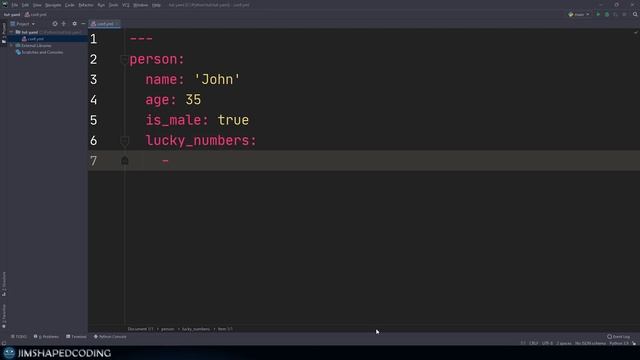This screenshot has width=640, height=360.
Task: Open the run configuration dropdown
Action: [x=579, y=14]
